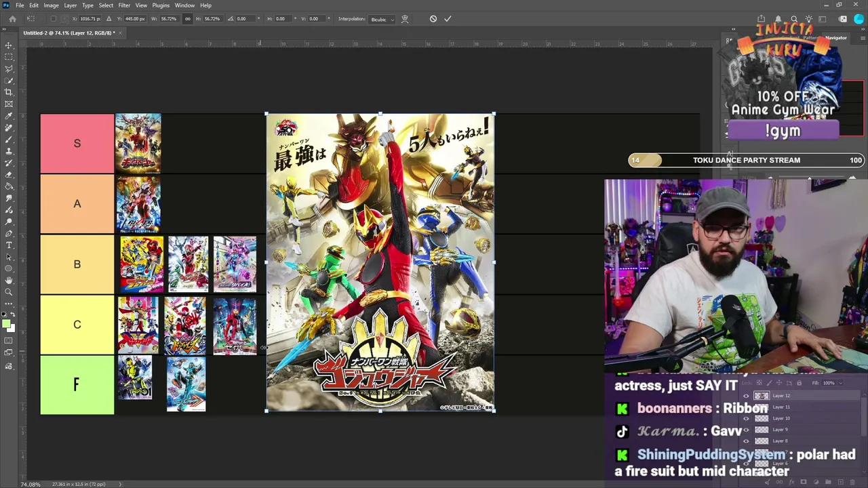Select the Frame tool
Viewport: 868px width, 488px height.
click(x=9, y=104)
